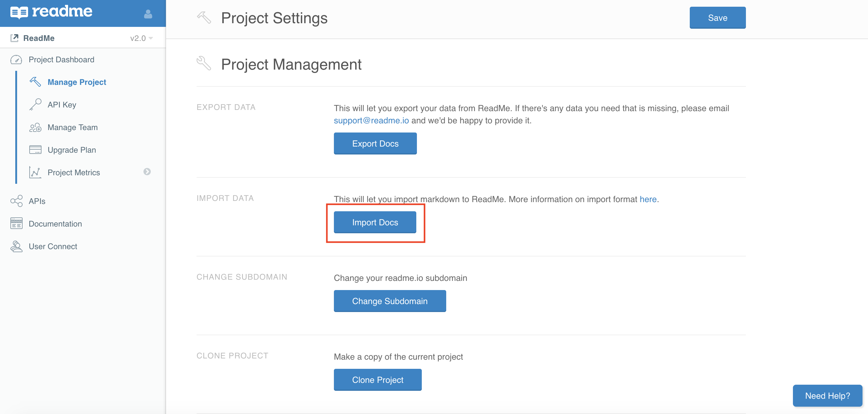Click the readme logo icon
The height and width of the screenshot is (414, 868).
click(19, 13)
